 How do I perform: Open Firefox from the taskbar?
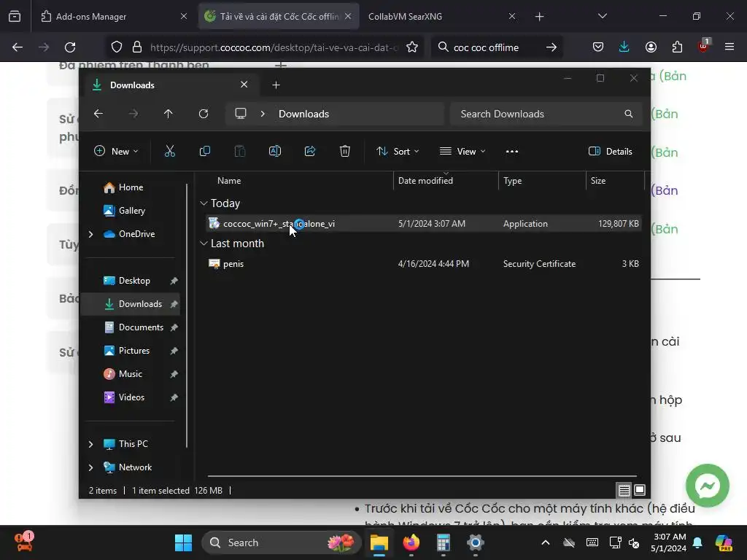(x=411, y=542)
